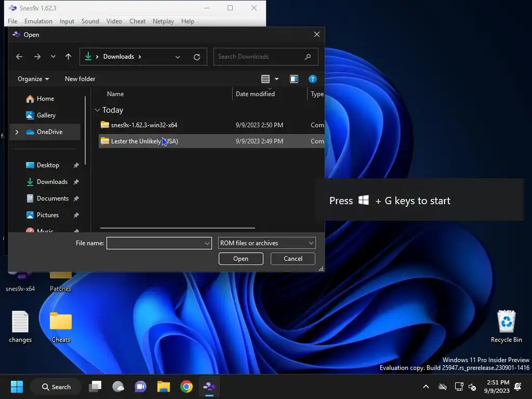Sort files by Name column
Screen dimensions: 532x399
pos(115,94)
